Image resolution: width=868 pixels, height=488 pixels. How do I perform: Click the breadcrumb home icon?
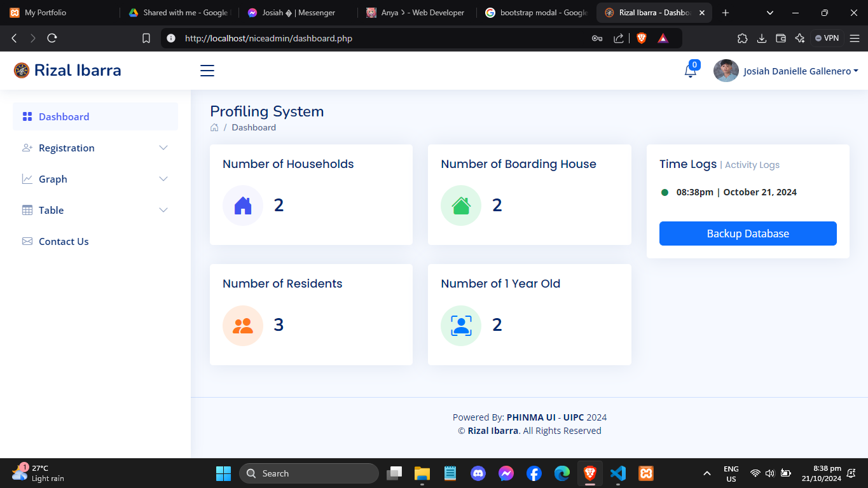point(215,128)
